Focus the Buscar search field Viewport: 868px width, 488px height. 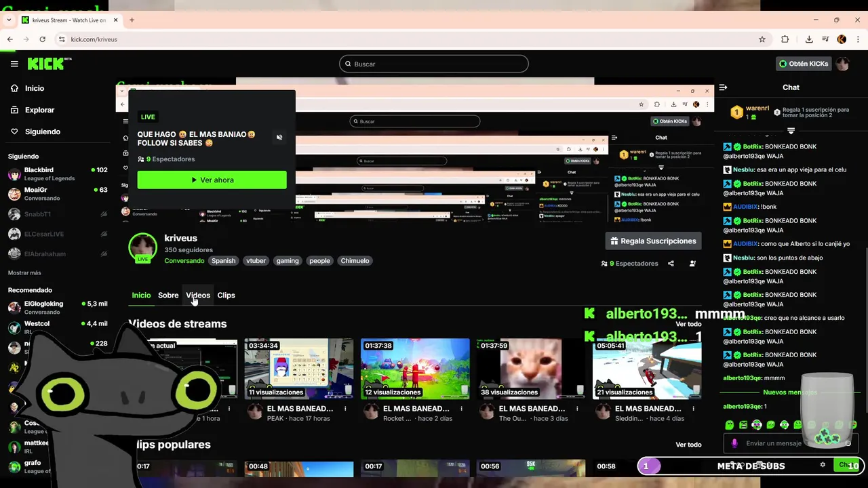(x=434, y=64)
